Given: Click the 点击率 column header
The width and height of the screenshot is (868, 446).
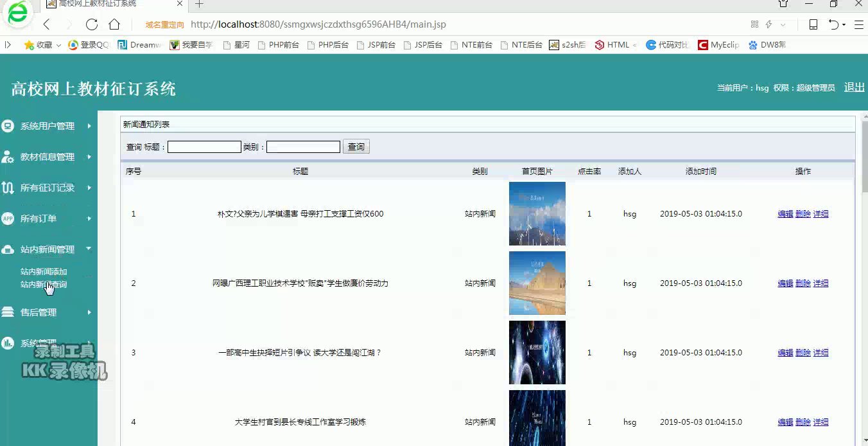Looking at the screenshot, I should tap(589, 172).
